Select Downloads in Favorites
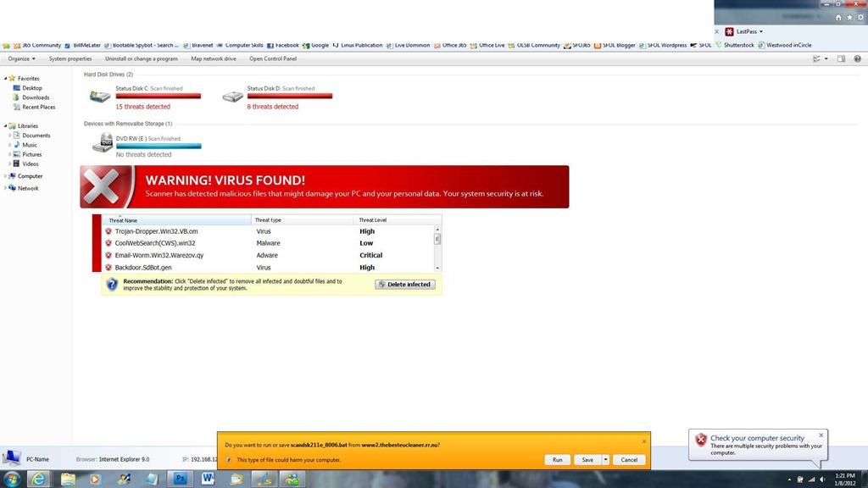The height and width of the screenshot is (488, 868). tap(31, 97)
